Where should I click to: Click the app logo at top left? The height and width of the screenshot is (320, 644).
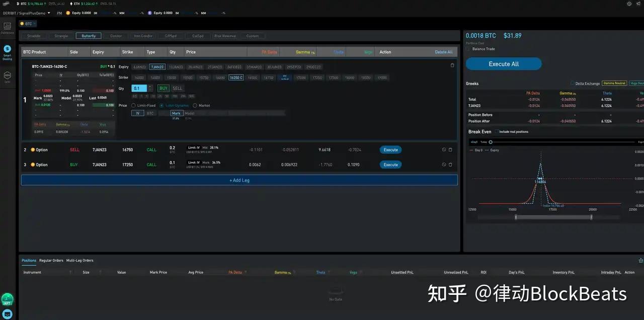point(6,4)
